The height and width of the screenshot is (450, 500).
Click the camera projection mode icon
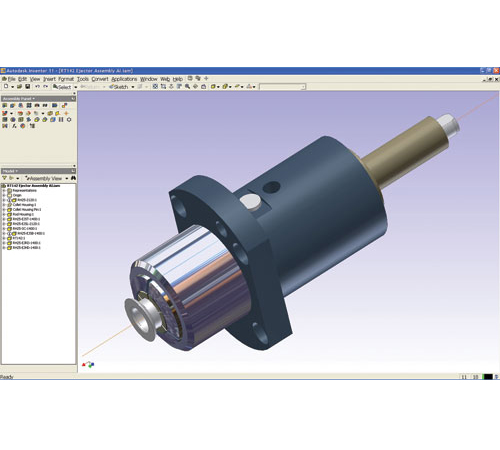click(x=225, y=87)
